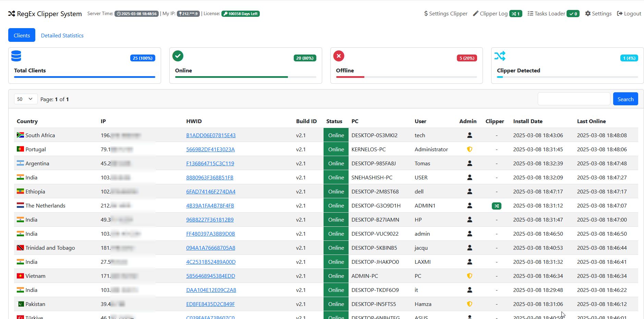Click the yellow admin shield for KERNELOS-PC
This screenshot has width=644, height=319.
click(470, 150)
